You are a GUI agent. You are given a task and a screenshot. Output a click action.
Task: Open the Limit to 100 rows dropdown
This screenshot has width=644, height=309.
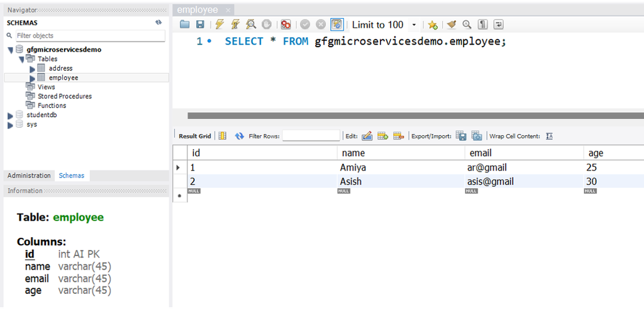pyautogui.click(x=414, y=25)
